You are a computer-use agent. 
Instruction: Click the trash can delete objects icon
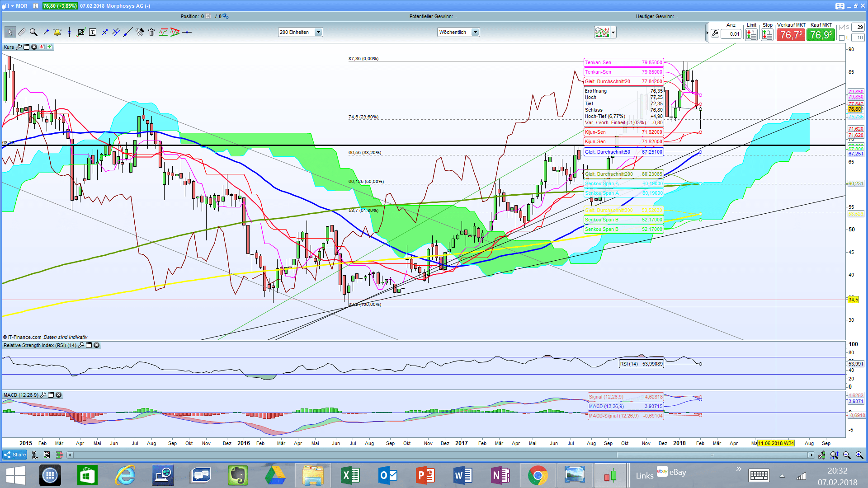tap(151, 32)
